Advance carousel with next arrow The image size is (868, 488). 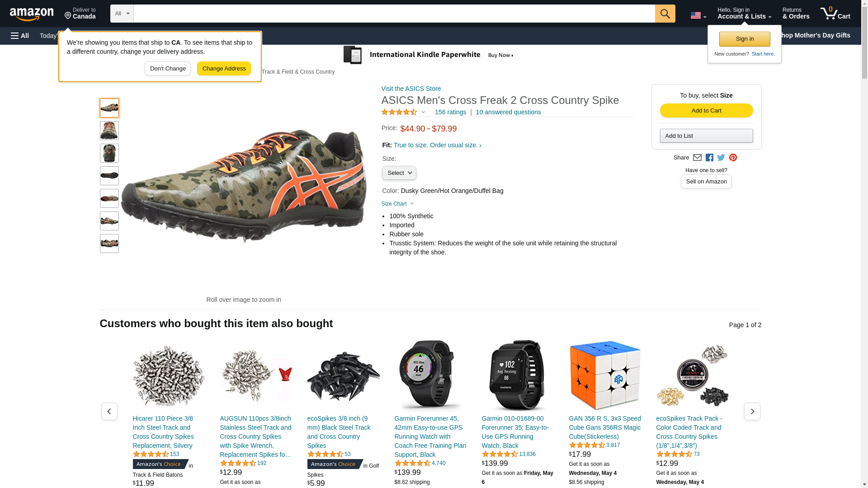[752, 412]
